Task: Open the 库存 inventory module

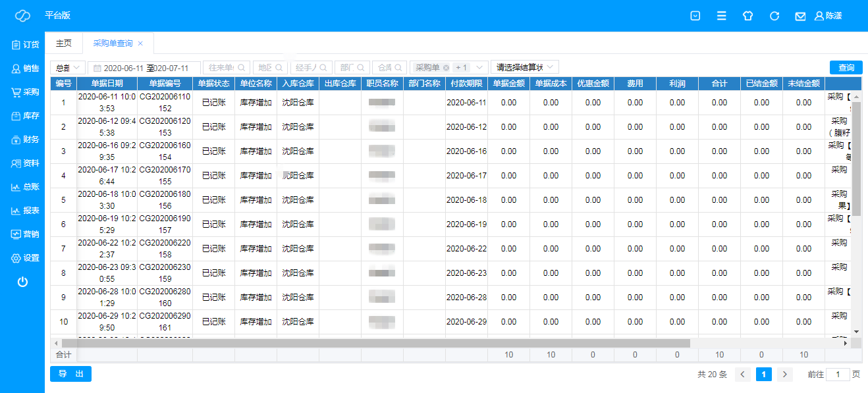Action: [25, 116]
